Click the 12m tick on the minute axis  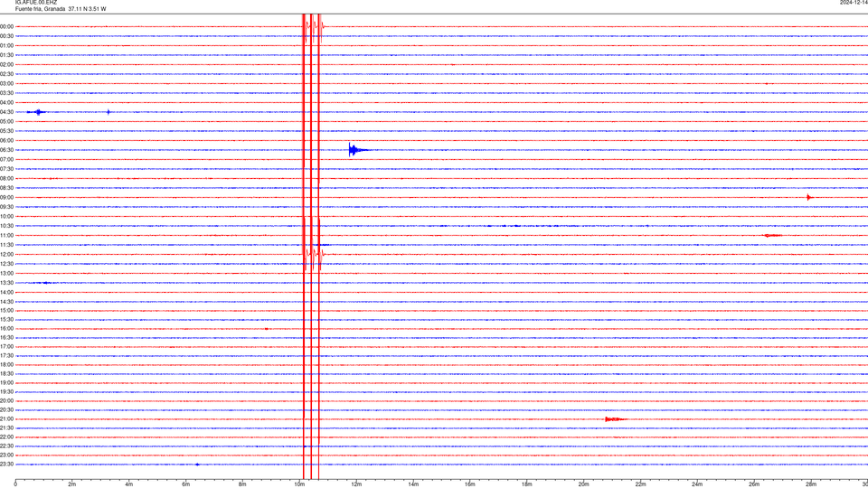click(x=356, y=484)
